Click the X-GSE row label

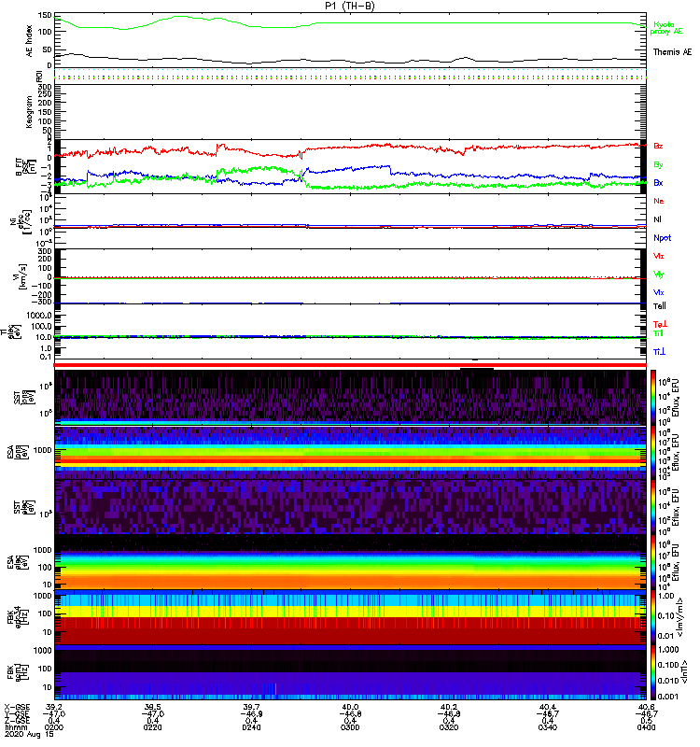click(17, 707)
